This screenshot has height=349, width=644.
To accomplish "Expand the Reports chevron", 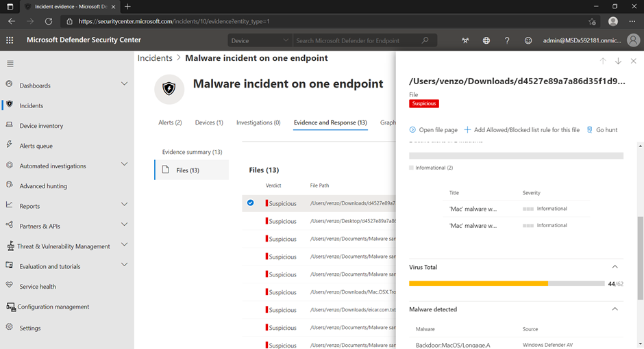I will pos(124,204).
